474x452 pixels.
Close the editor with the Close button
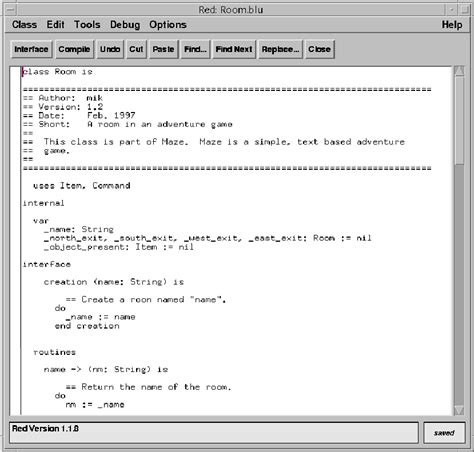(x=319, y=49)
